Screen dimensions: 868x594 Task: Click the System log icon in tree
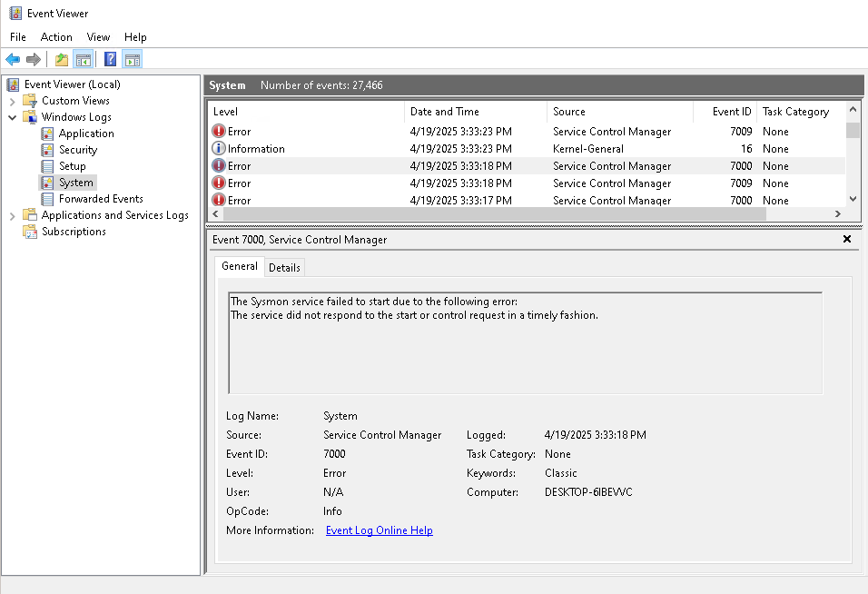point(47,183)
